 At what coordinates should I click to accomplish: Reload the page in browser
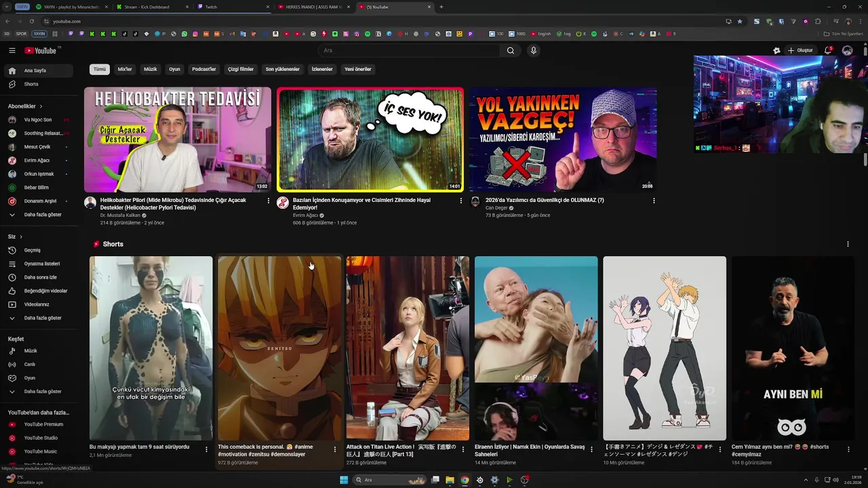pyautogui.click(x=31, y=21)
